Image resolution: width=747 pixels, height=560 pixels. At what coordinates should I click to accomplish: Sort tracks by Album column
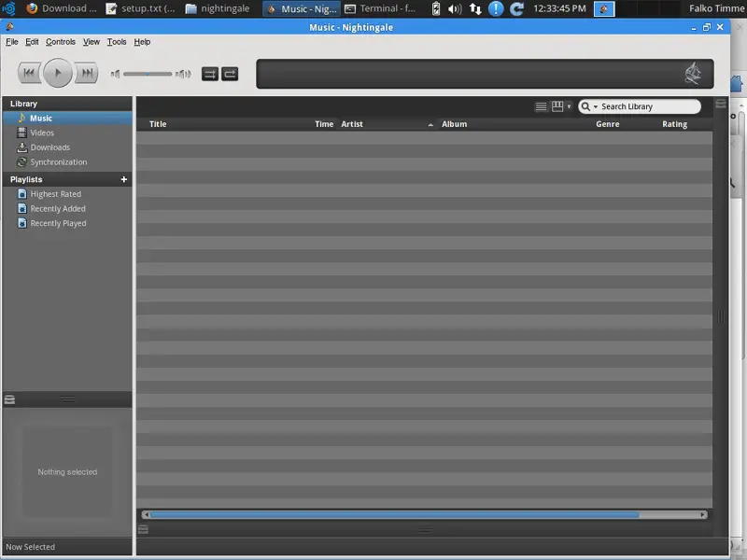pyautogui.click(x=454, y=124)
